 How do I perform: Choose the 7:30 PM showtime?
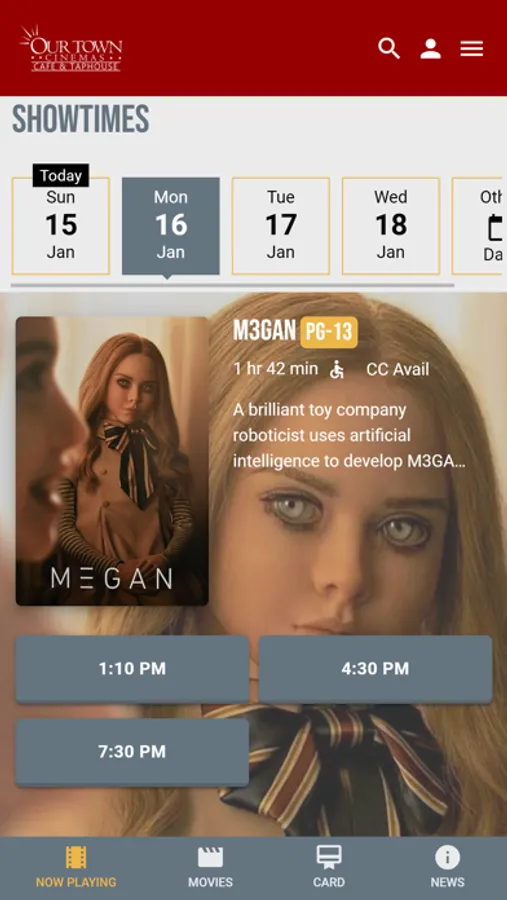point(132,752)
